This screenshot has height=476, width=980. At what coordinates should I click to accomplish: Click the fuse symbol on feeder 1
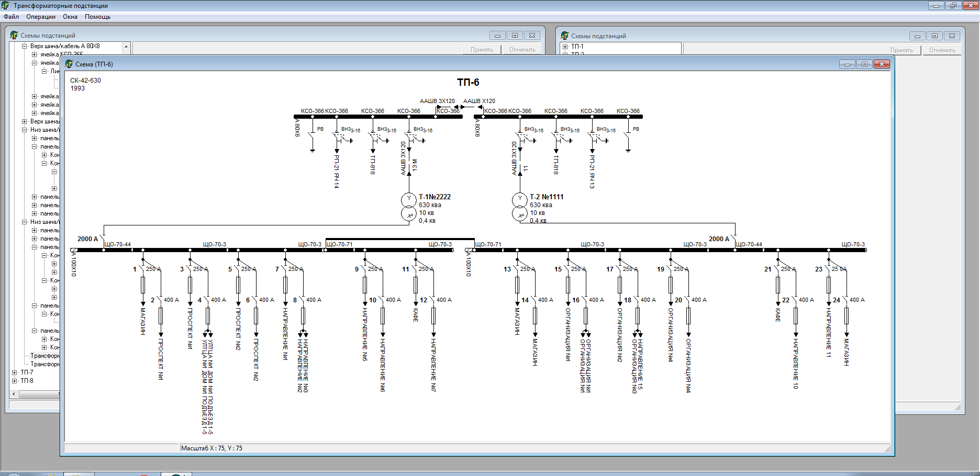coord(143,285)
